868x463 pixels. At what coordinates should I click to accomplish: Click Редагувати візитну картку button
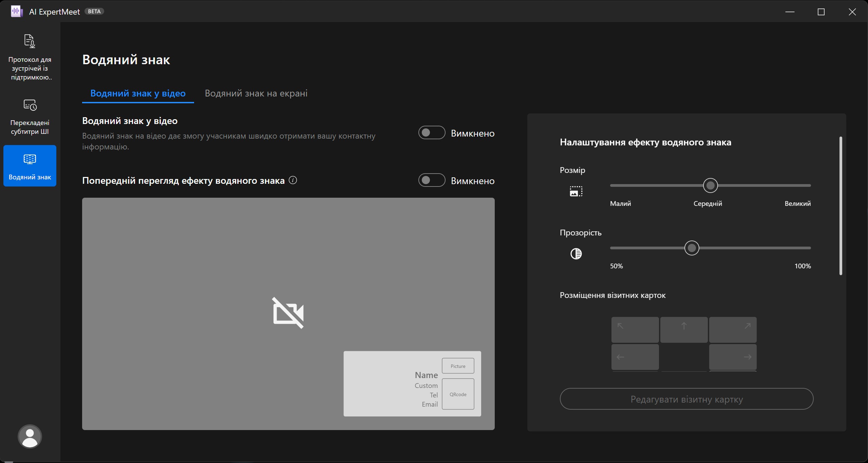[686, 399]
